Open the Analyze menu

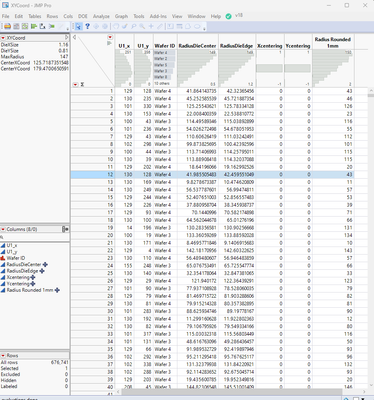pos(101,16)
